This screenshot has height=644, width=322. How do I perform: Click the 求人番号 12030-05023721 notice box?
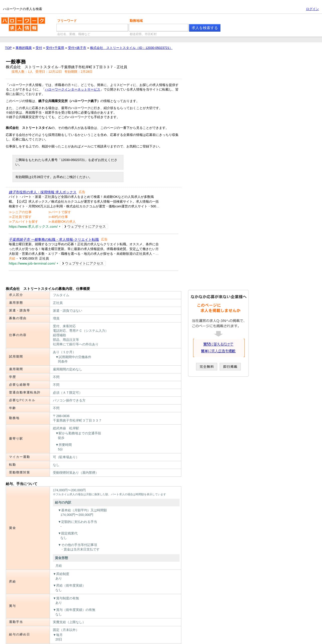pyautogui.click(x=68, y=162)
